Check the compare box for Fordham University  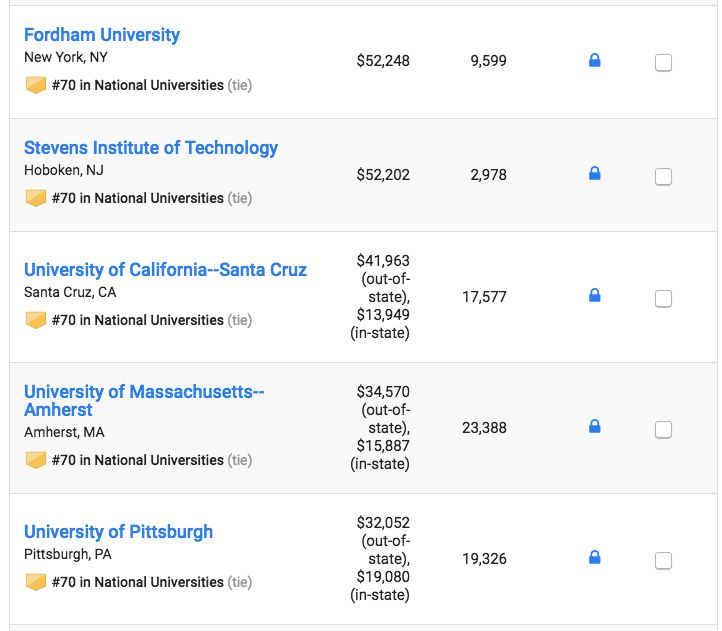tap(663, 63)
